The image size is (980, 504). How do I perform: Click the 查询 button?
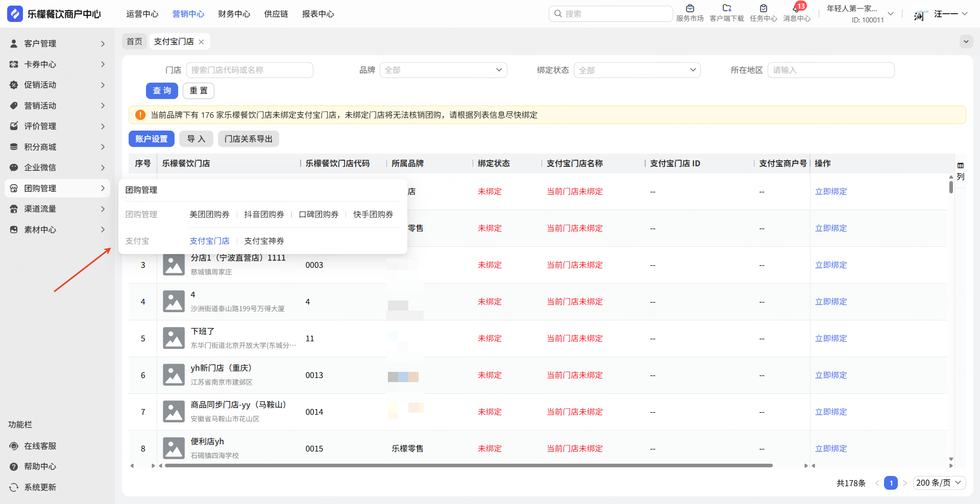click(162, 91)
